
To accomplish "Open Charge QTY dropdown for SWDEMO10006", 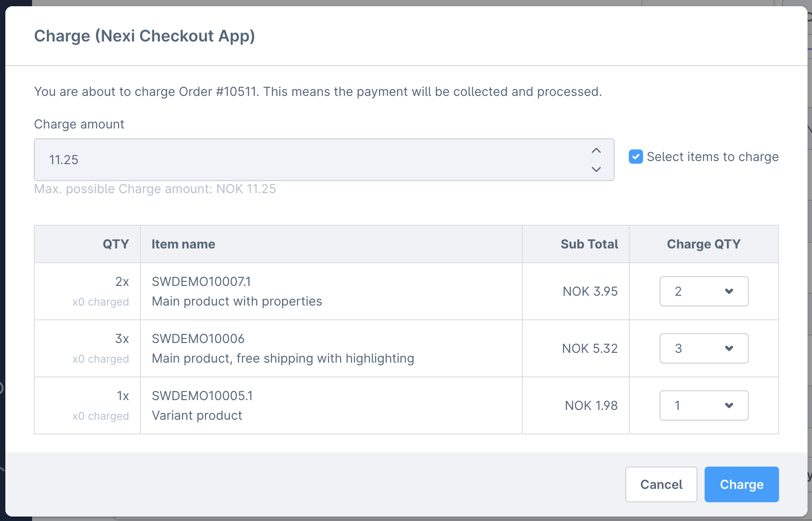I will point(704,348).
